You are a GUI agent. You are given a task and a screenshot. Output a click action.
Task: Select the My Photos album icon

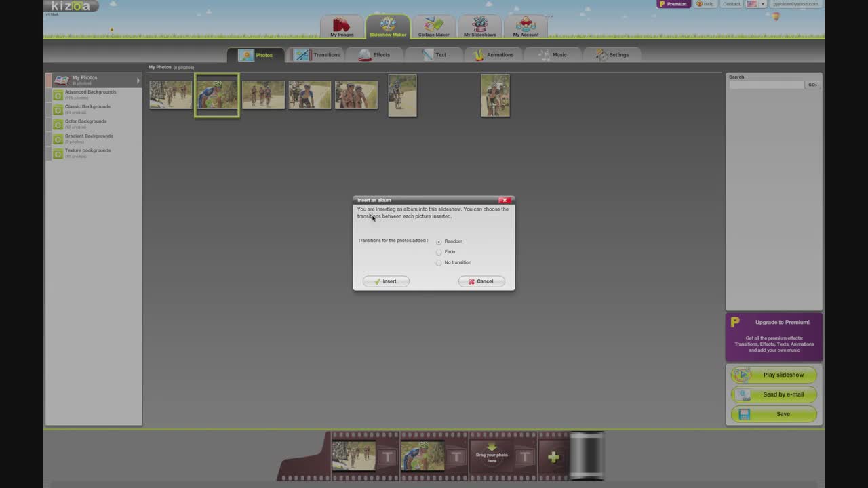pyautogui.click(x=62, y=80)
